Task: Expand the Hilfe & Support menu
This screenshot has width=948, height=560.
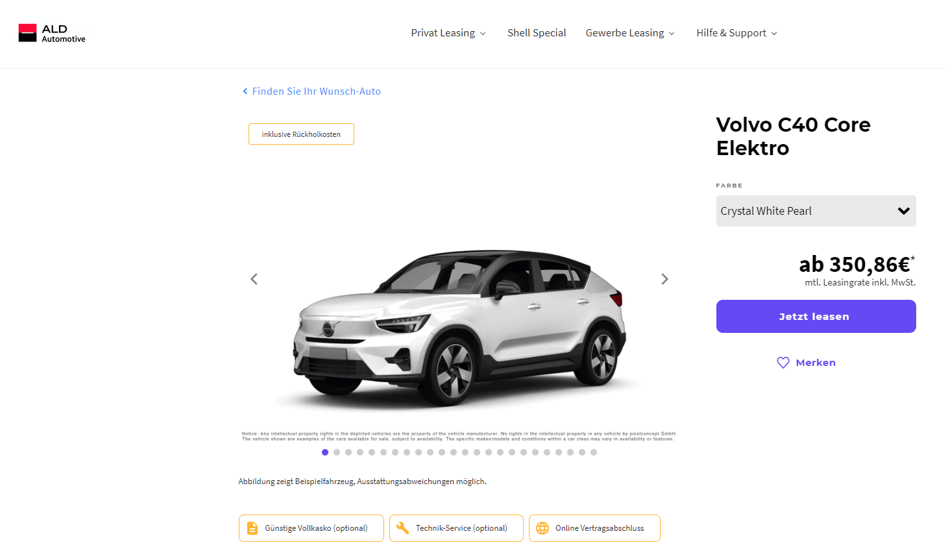Action: pyautogui.click(x=736, y=33)
